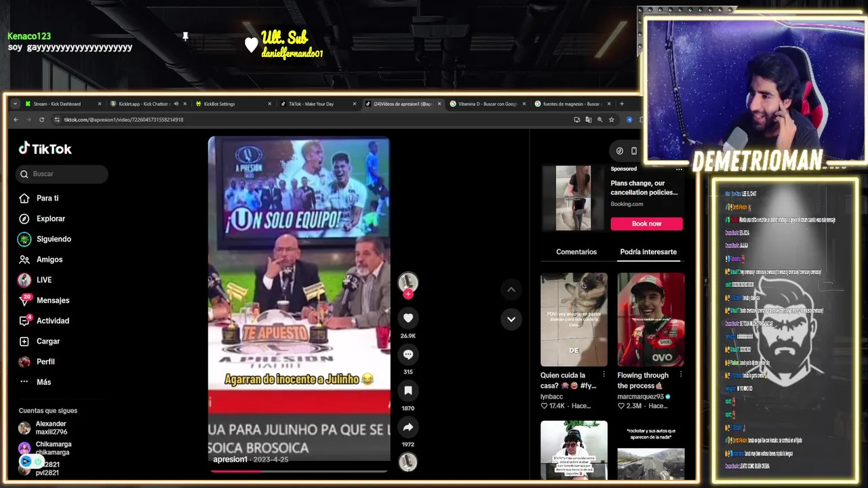The image size is (868, 488).
Task: Open Mensajes inbox
Action: 53,300
